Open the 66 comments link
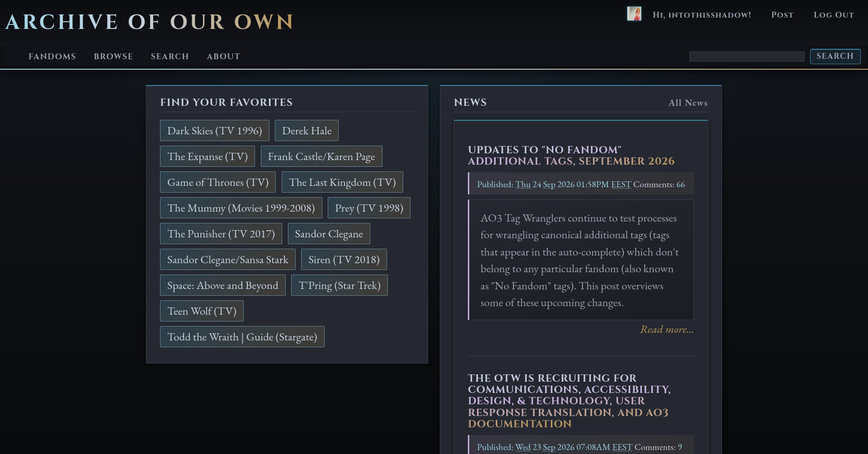868x454 pixels. pos(681,184)
